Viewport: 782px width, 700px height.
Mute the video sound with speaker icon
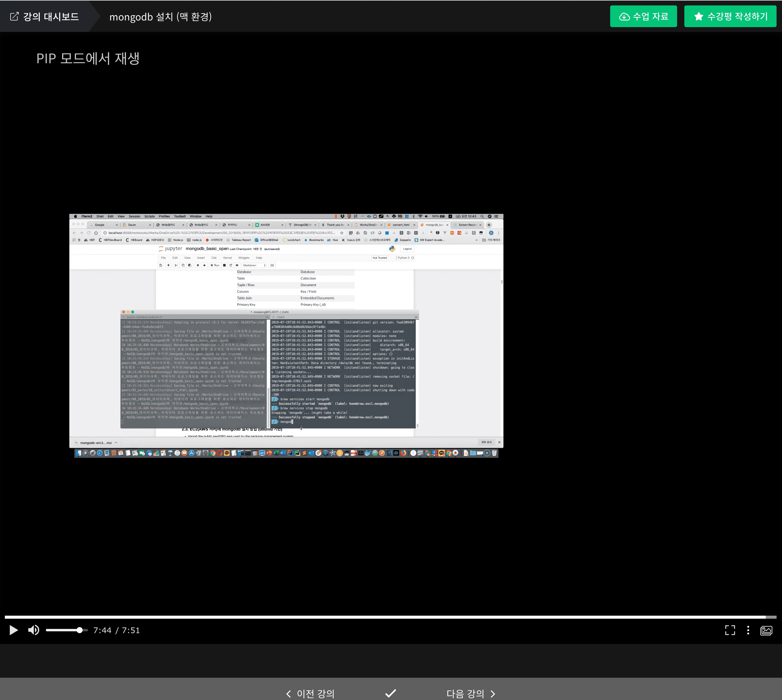click(33, 630)
